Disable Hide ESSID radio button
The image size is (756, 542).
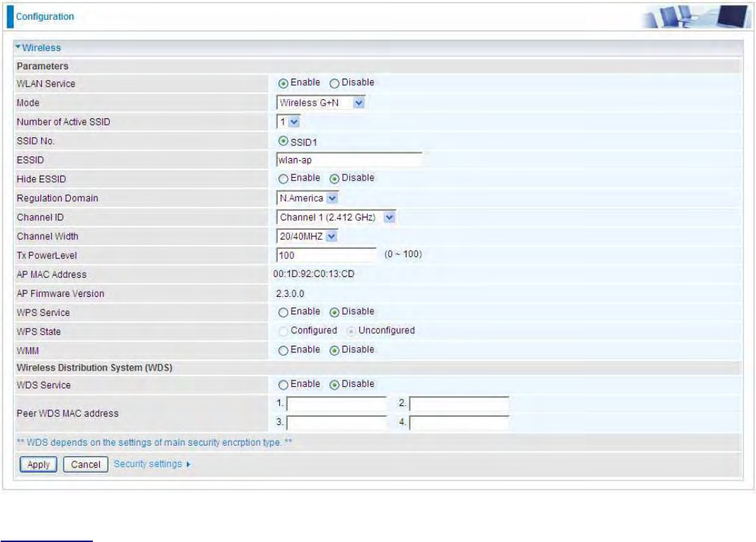(x=334, y=179)
